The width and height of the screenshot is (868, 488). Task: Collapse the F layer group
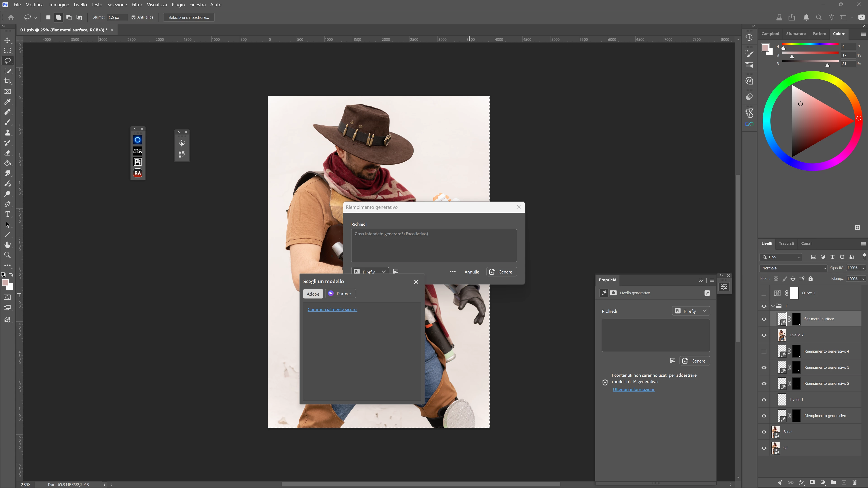(x=773, y=306)
